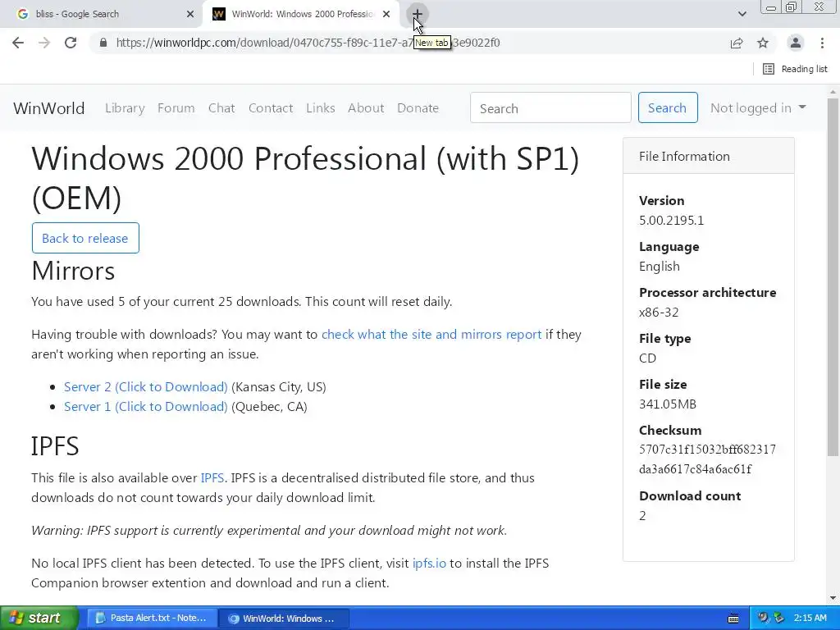The height and width of the screenshot is (630, 840).
Task: Click the File Information panel header
Action: 708,156
